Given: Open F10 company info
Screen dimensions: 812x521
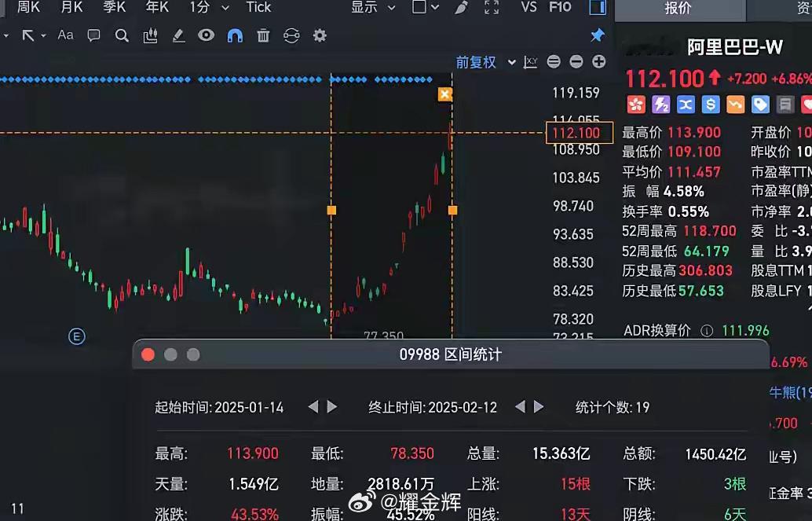Looking at the screenshot, I should click(560, 7).
